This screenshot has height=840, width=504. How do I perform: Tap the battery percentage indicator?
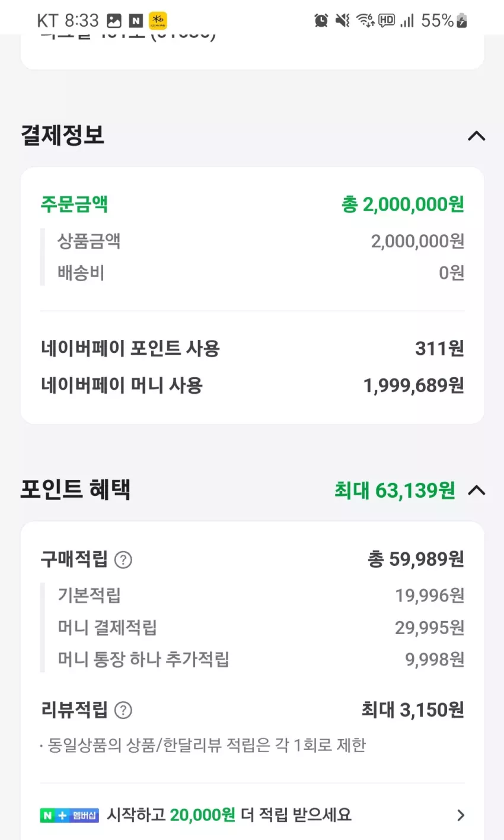pos(444,21)
